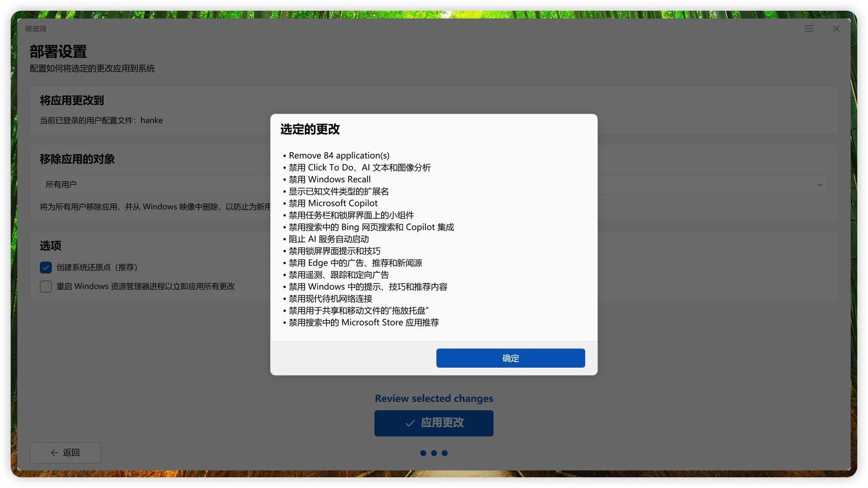
Task: Close the 擦玻璃 window
Action: pos(836,28)
